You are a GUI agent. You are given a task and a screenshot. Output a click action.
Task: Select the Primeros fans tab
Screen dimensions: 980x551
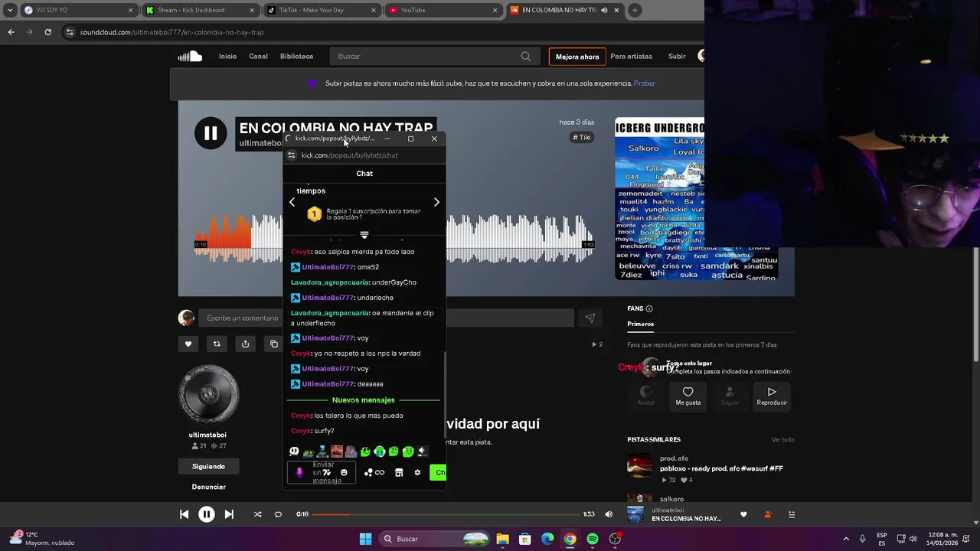click(641, 324)
